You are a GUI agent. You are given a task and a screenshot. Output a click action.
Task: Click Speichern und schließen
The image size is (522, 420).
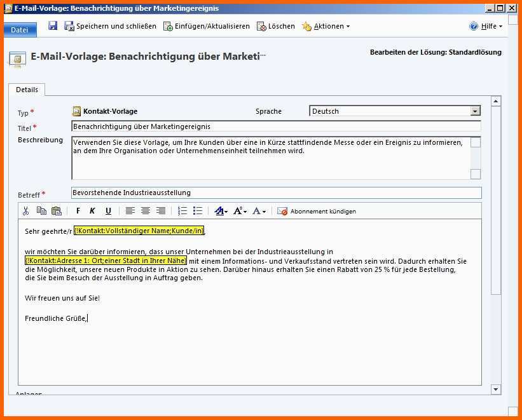point(110,26)
